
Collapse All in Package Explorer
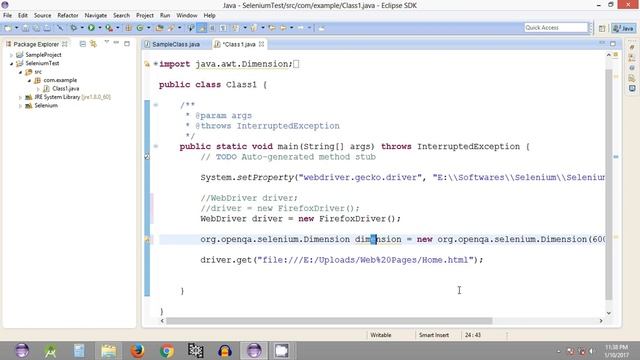82,44
